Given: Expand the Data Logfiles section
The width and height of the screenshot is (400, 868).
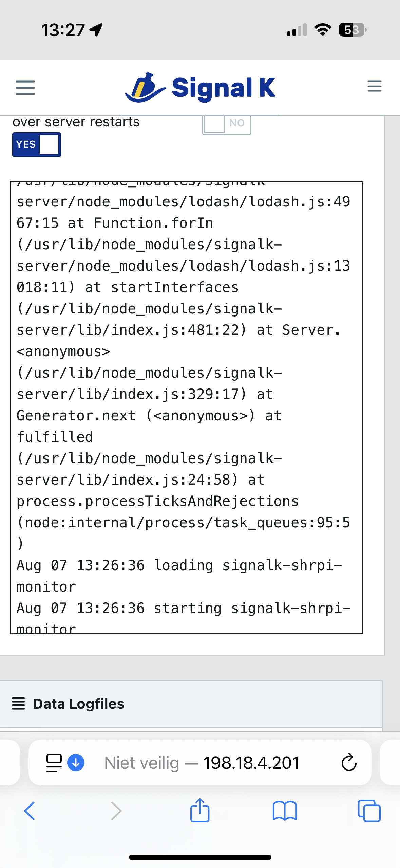Looking at the screenshot, I should click(x=191, y=704).
